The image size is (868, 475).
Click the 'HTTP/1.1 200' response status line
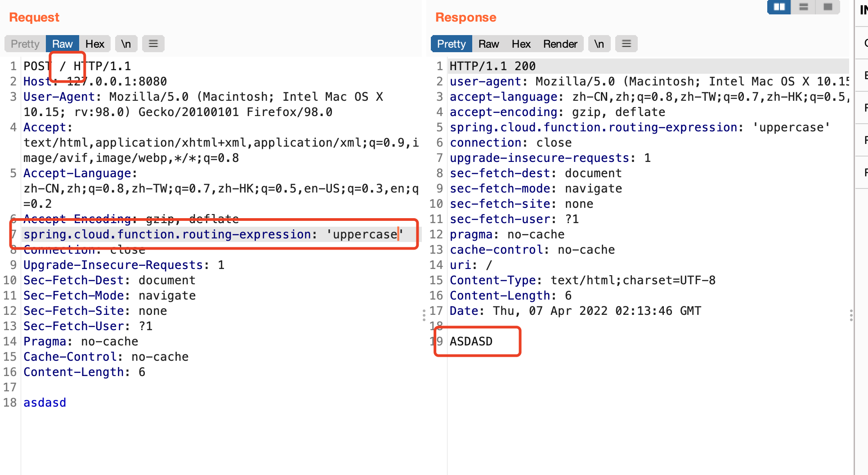tap(493, 66)
